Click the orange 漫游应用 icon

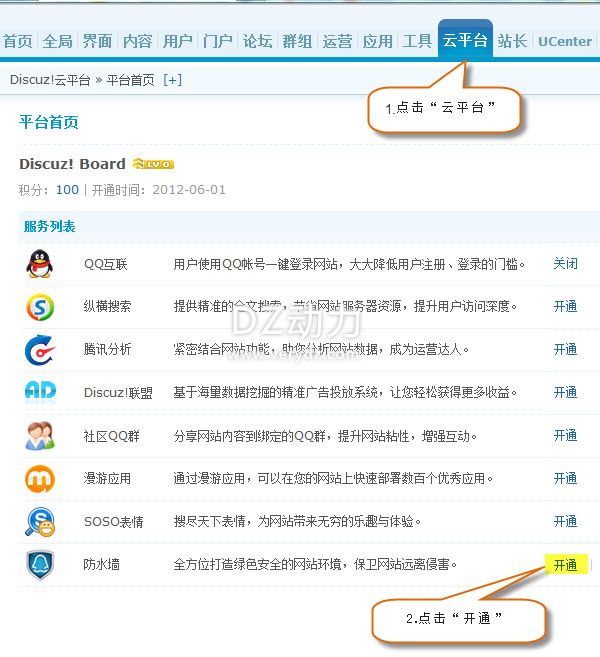click(40, 479)
